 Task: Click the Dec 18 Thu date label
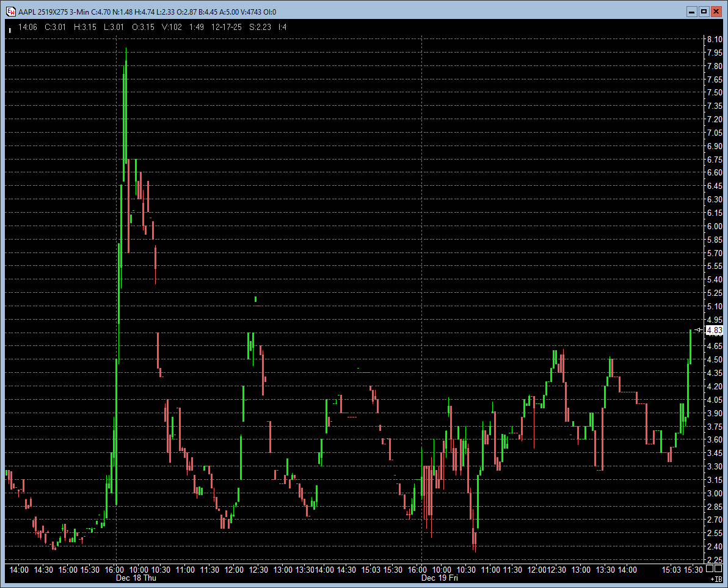tap(136, 578)
